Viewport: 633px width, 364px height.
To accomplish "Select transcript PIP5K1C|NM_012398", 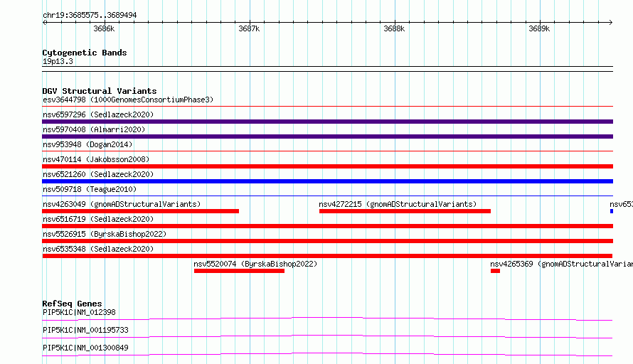I will (79, 312).
